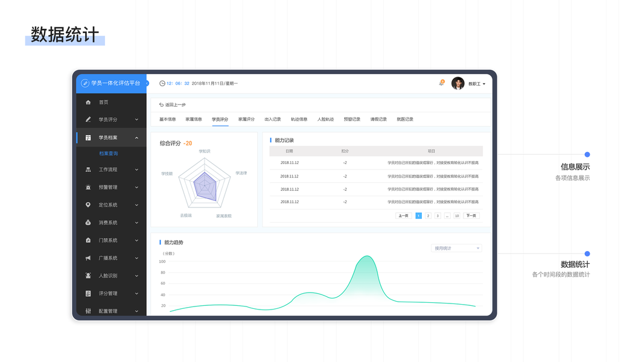The width and height of the screenshot is (644, 362).
Task: Click the 预警管理 alarm icon
Action: pos(88,187)
